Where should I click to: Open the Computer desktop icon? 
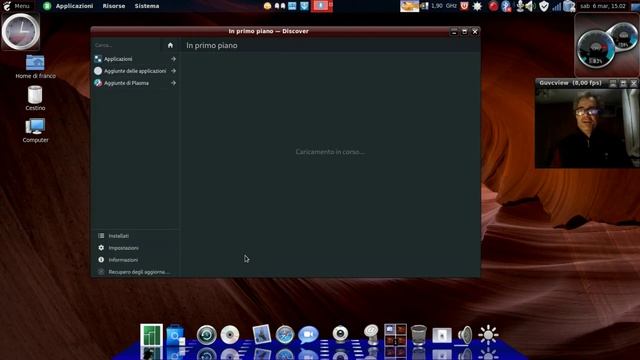[x=35, y=130]
